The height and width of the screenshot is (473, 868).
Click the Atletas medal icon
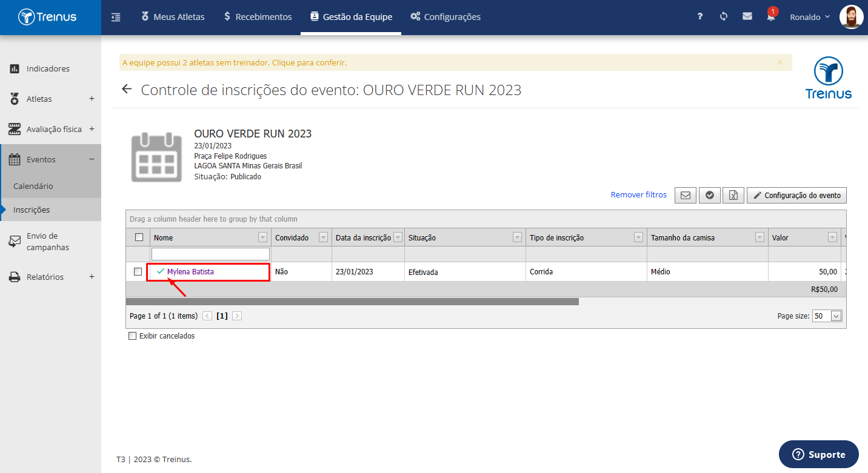click(15, 99)
